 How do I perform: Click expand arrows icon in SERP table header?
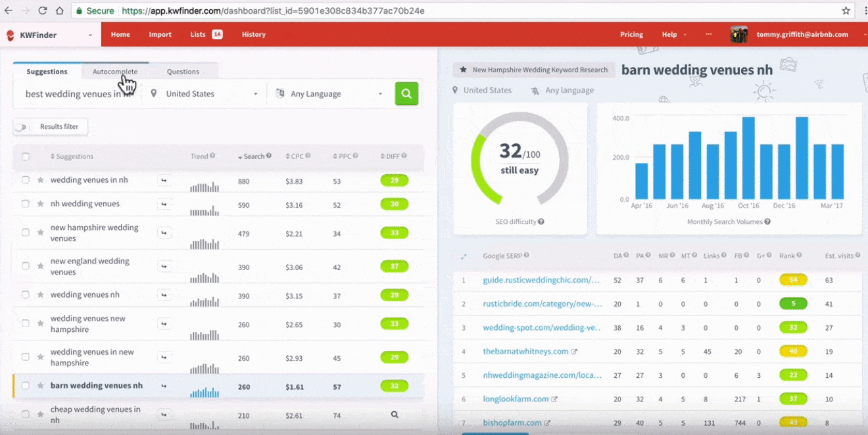[x=464, y=256]
